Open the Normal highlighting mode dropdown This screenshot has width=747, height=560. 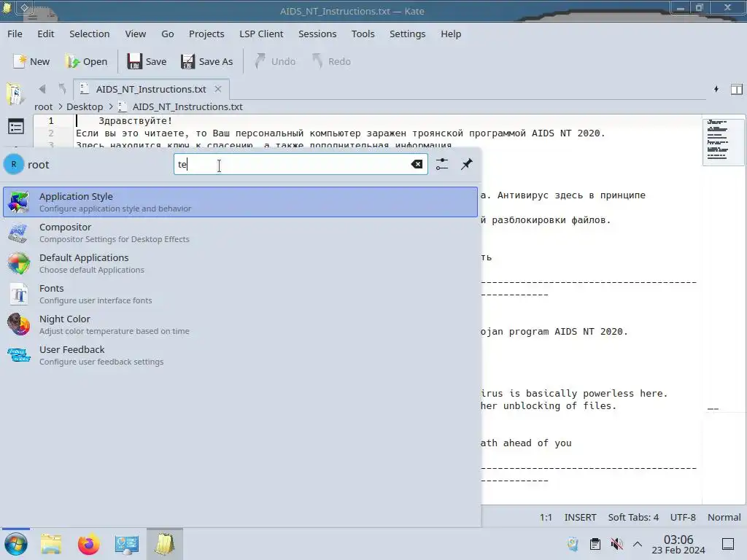tap(724, 517)
